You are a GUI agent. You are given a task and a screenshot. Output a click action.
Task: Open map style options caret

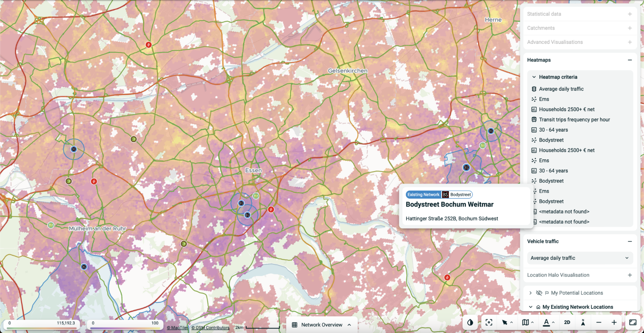coord(533,323)
